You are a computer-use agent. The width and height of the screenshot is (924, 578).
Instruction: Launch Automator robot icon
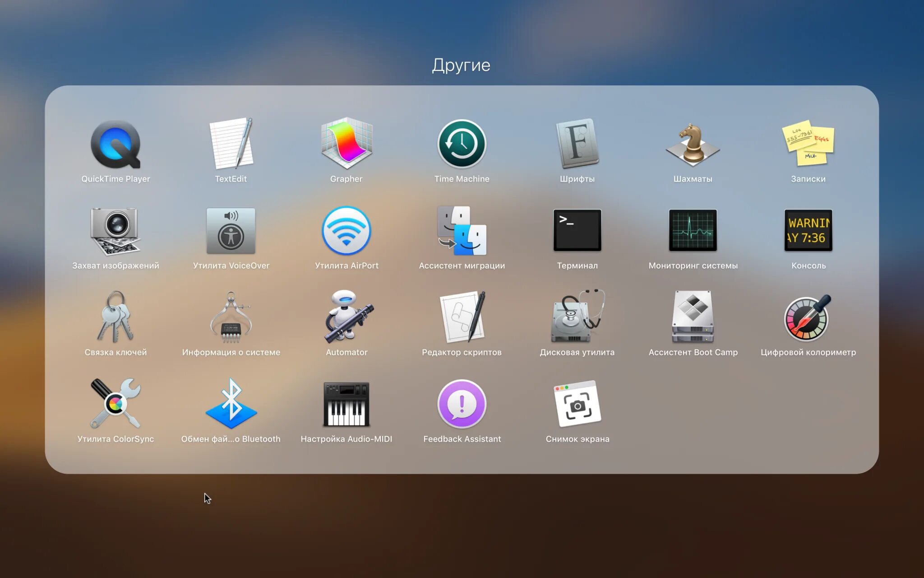346,318
